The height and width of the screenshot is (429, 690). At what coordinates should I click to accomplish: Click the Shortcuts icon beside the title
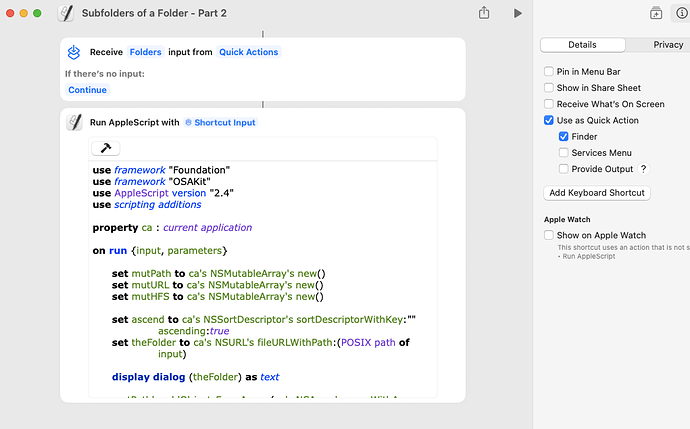(66, 13)
